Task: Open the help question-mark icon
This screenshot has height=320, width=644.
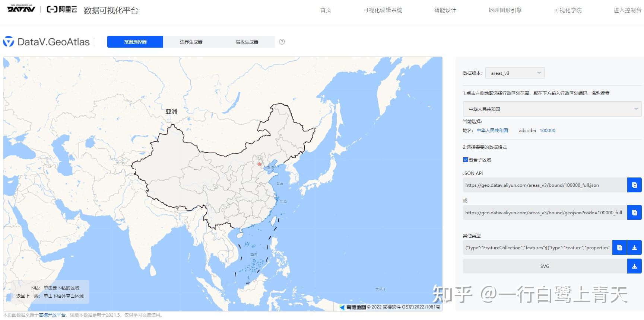Action: pyautogui.click(x=282, y=42)
